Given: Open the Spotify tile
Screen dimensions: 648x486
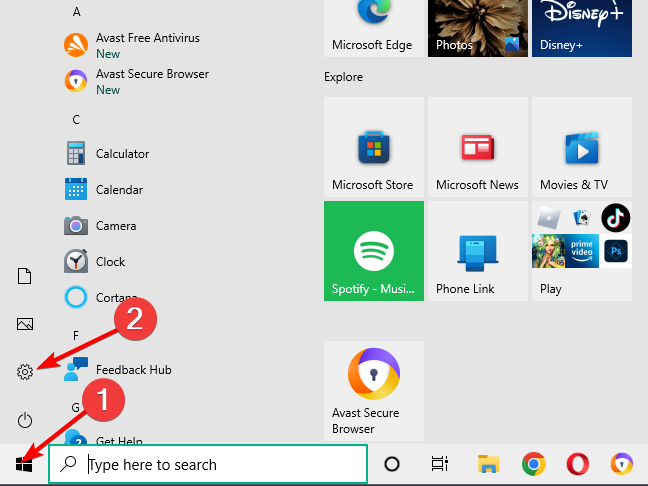Looking at the screenshot, I should point(373,251).
